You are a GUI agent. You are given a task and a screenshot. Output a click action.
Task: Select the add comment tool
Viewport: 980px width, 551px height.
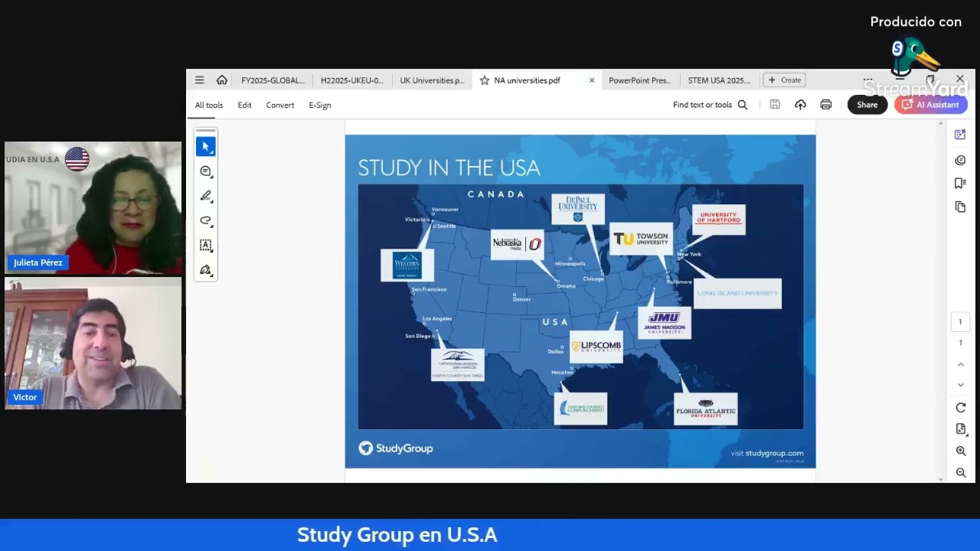(205, 171)
